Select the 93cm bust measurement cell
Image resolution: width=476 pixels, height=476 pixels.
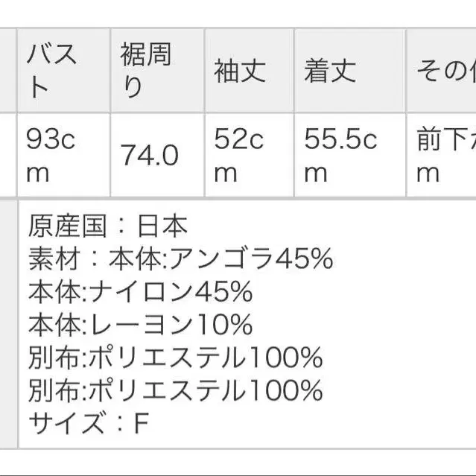click(63, 155)
